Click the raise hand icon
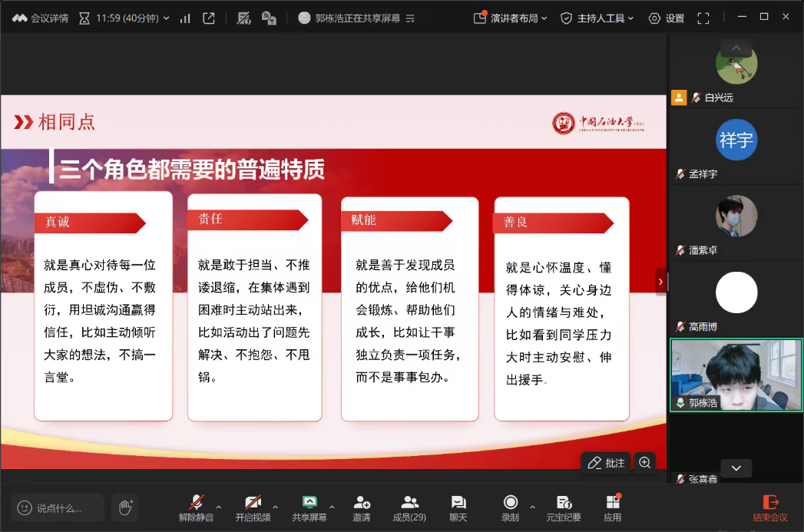 point(125,507)
